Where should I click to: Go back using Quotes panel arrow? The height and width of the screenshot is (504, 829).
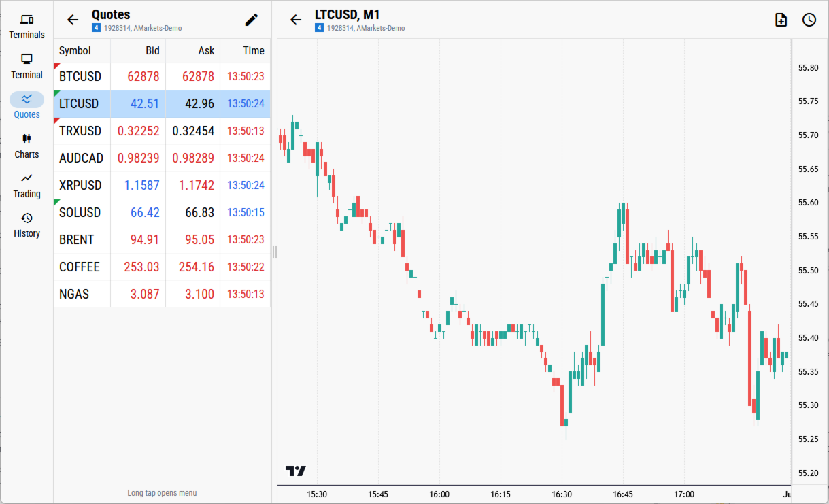point(73,20)
